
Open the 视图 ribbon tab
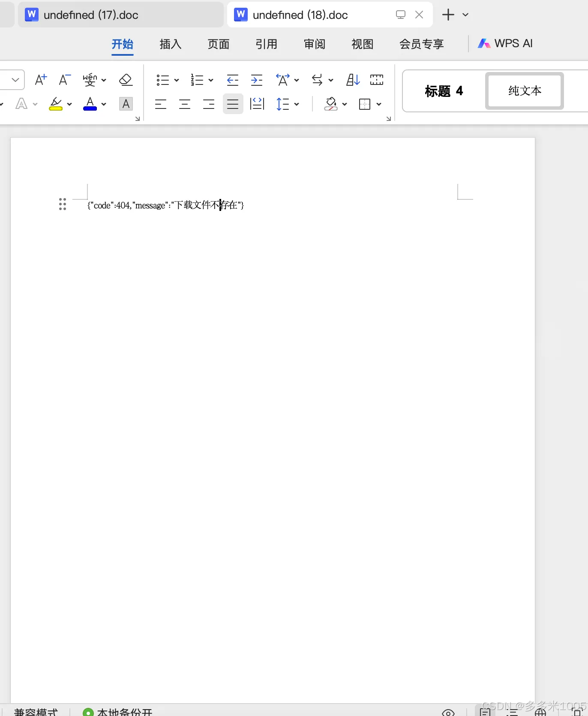pyautogui.click(x=363, y=44)
